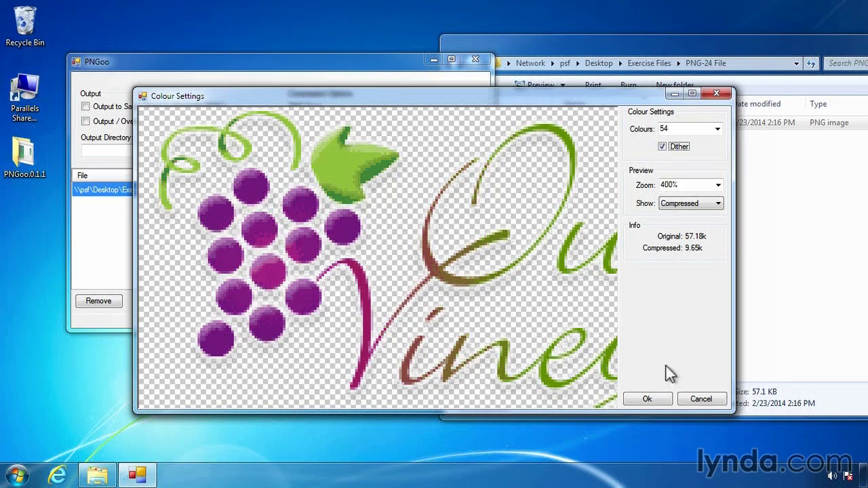
Task: Click the volume speaker tray icon
Action: pos(832,476)
